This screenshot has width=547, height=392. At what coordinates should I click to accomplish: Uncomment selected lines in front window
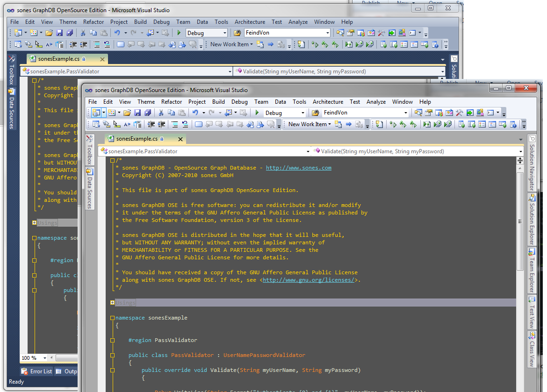point(185,124)
